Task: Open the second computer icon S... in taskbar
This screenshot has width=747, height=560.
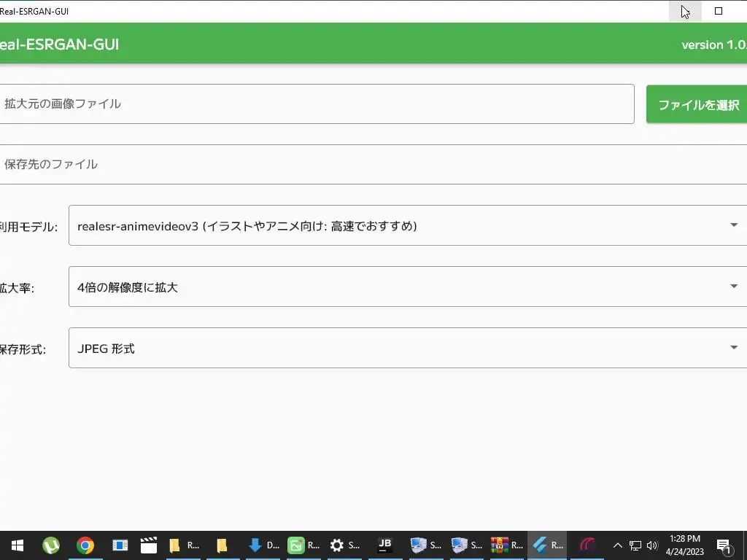Action: pos(467,545)
